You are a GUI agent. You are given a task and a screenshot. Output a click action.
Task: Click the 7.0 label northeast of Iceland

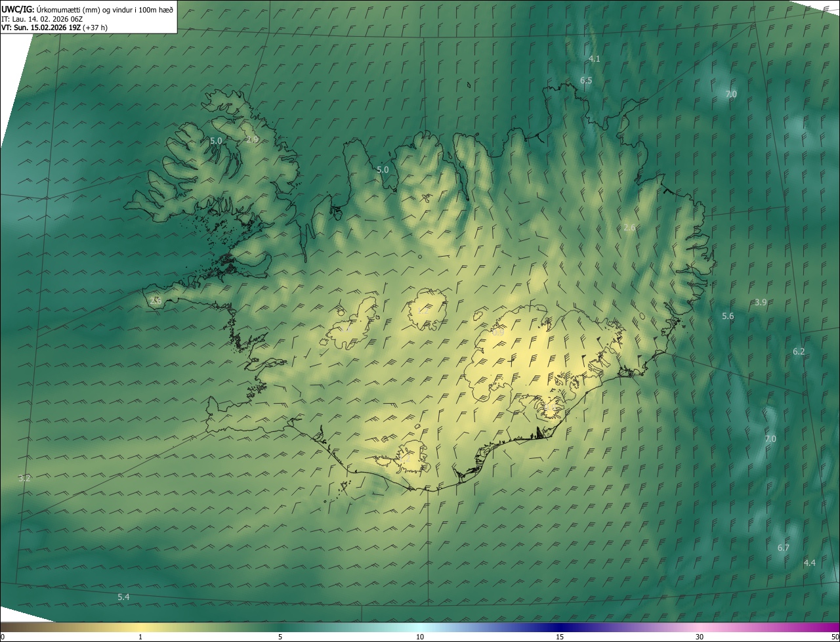click(731, 94)
